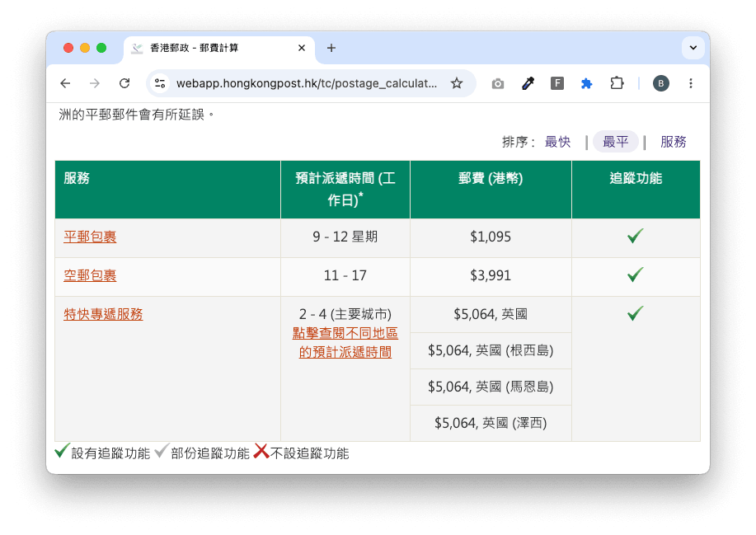This screenshot has width=756, height=535.
Task: Open the 特快專遞服務 link
Action: [103, 314]
